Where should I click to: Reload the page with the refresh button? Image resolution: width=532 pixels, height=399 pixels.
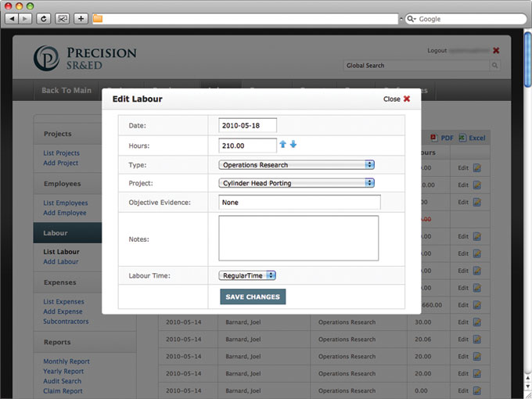coord(44,19)
